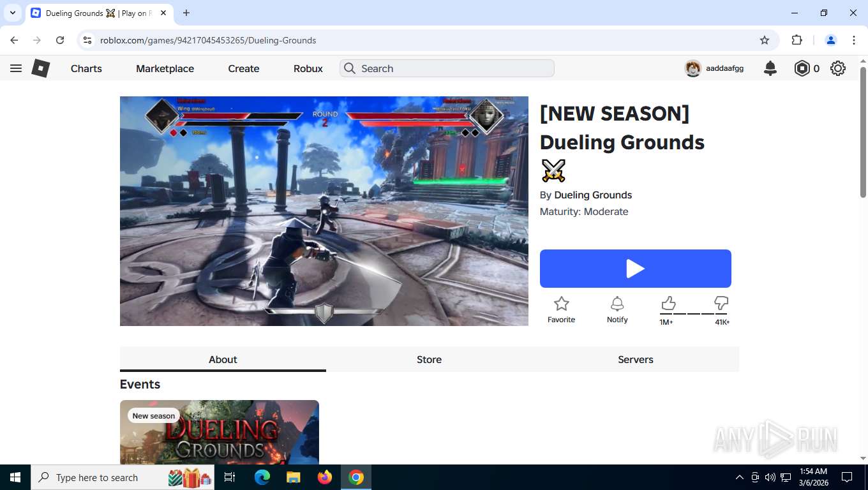Click the Maturity: Moderate label
The image size is (868, 490).
point(584,212)
